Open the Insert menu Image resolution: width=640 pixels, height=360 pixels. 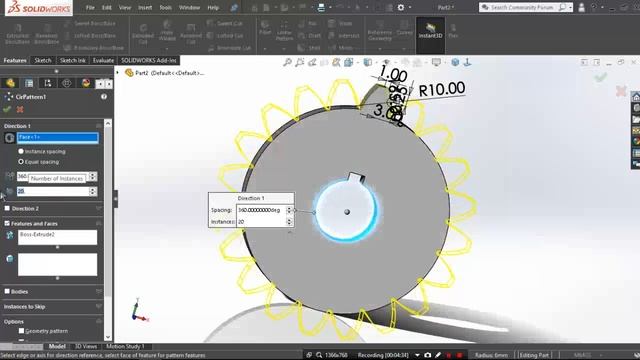(x=145, y=7)
